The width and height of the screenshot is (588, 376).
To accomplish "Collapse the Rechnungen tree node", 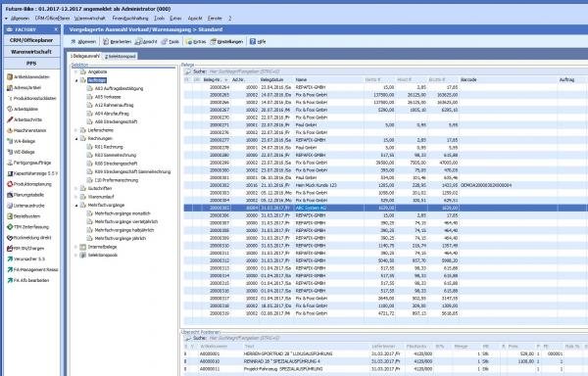I will (76, 139).
